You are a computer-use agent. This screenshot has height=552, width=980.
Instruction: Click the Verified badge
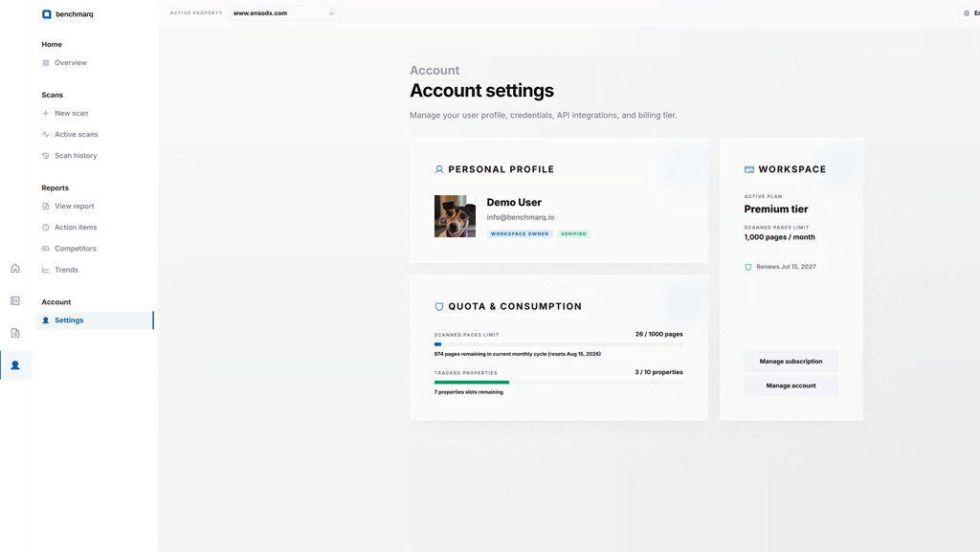(574, 234)
